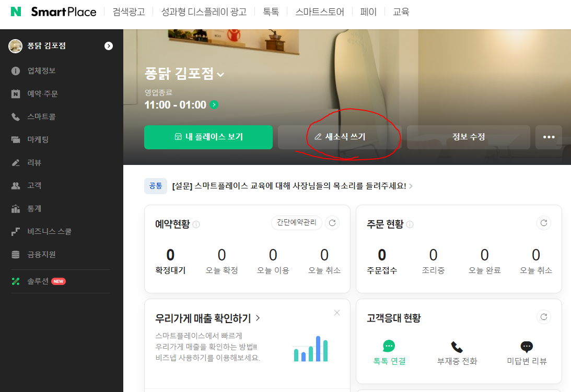Select 페이 in the top navigation
This screenshot has height=392, width=571.
pos(368,12)
